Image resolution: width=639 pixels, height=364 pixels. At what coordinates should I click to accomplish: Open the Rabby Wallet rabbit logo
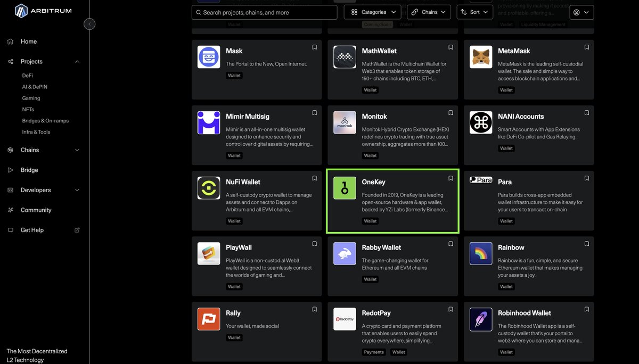click(x=345, y=253)
